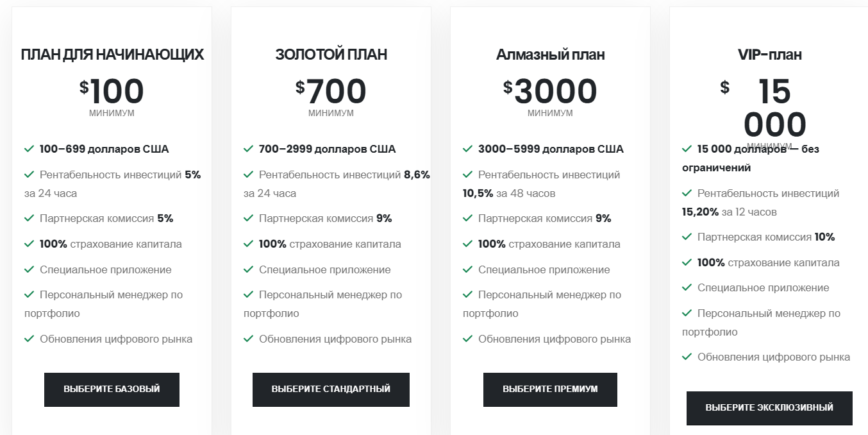Click the '15,20%' return rate text

pos(700,212)
